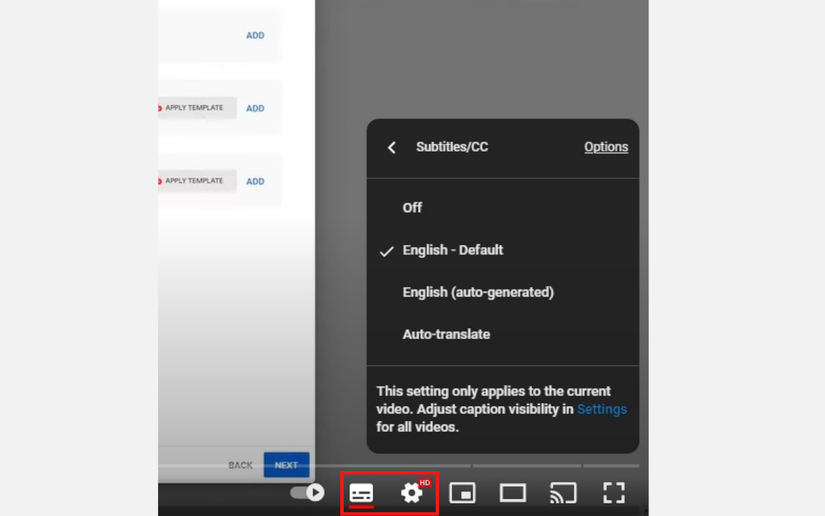Open the settings gear with HD badge

click(x=412, y=493)
